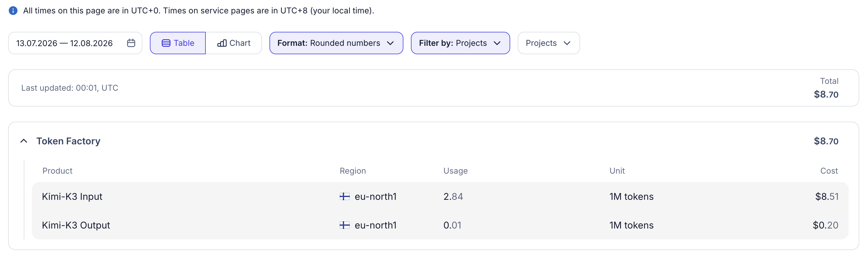
Task: Open the Format: Rounded numbers dropdown
Action: (x=336, y=43)
